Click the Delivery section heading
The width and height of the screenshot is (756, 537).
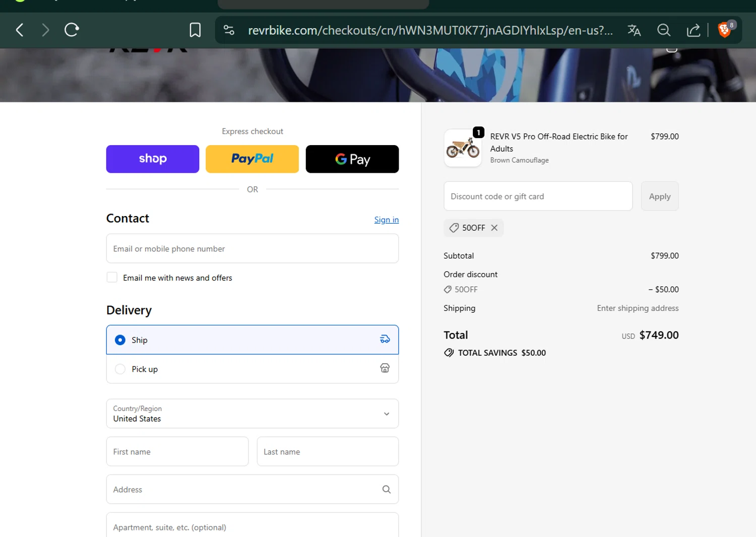[129, 310]
